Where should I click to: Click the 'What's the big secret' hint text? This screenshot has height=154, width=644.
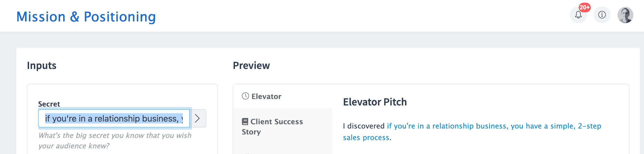115,141
